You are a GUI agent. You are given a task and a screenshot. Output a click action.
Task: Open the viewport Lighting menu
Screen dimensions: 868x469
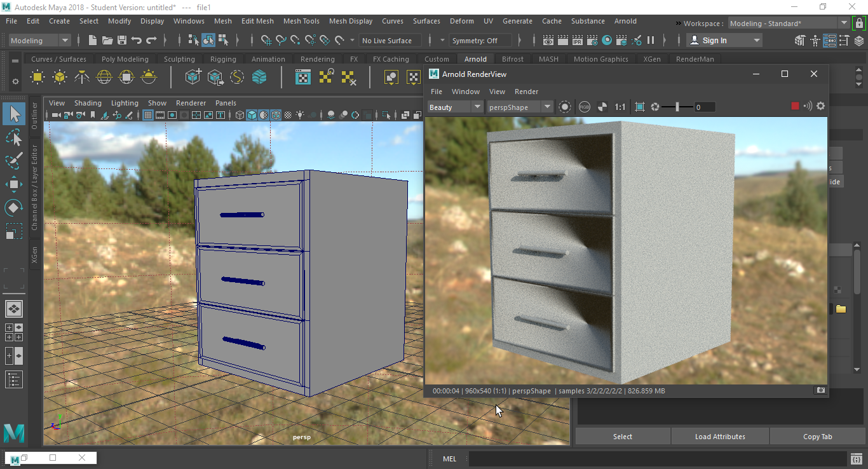125,103
